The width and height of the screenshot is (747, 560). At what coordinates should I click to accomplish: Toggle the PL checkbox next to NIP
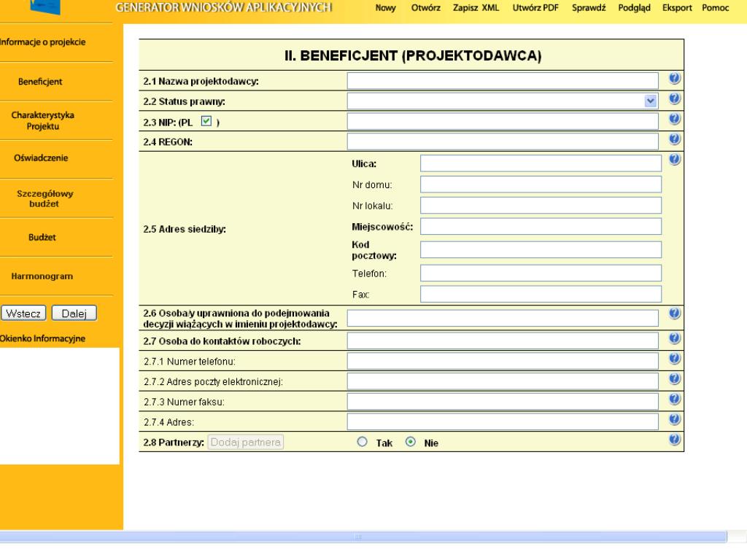pos(206,121)
